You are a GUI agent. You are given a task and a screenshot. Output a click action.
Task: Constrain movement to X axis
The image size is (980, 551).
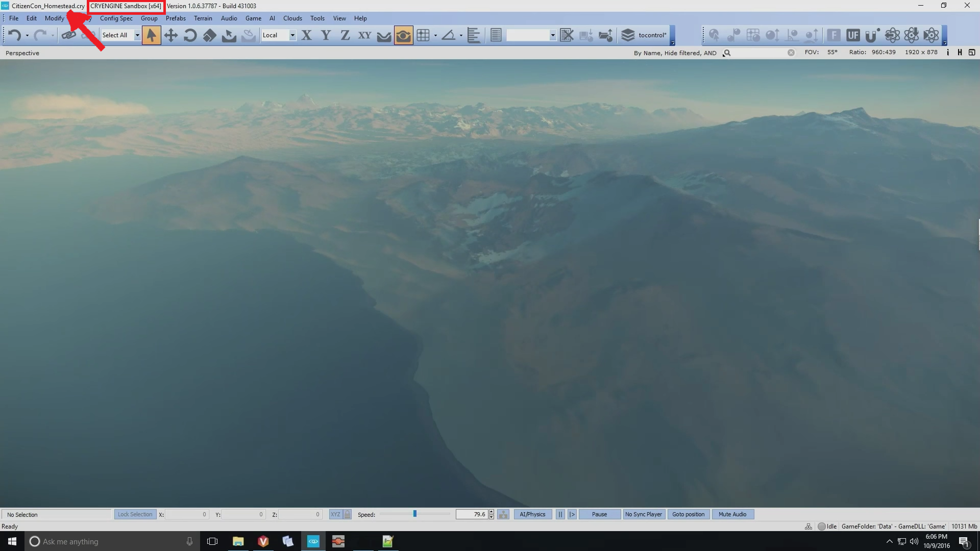[306, 35]
